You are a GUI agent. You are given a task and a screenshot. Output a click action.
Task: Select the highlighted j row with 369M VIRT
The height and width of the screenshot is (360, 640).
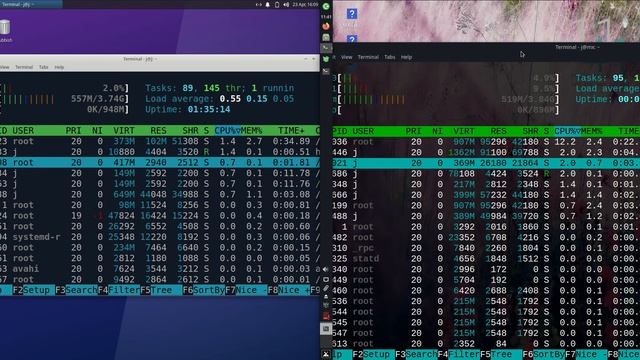(x=486, y=163)
